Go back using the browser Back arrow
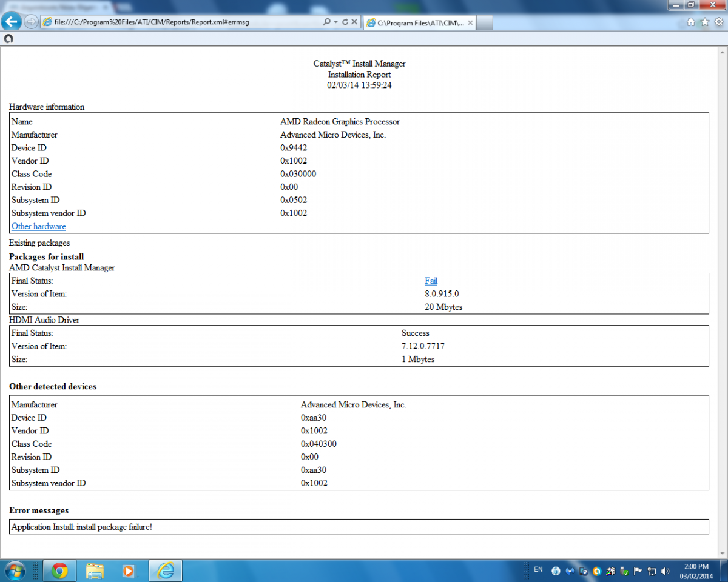Image resolution: width=728 pixels, height=582 pixels. click(x=10, y=22)
